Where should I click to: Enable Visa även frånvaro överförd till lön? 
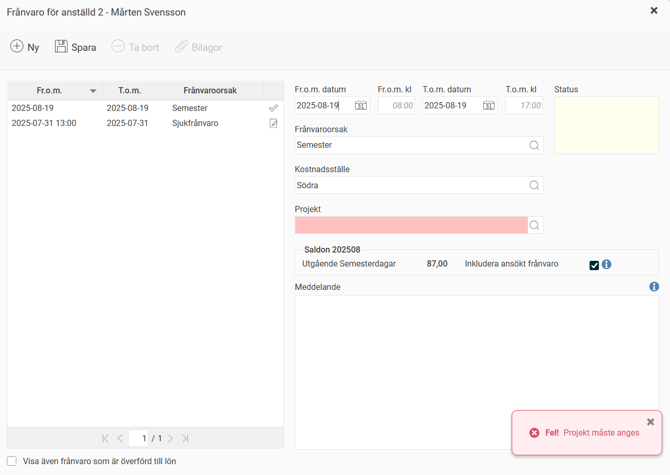12,461
